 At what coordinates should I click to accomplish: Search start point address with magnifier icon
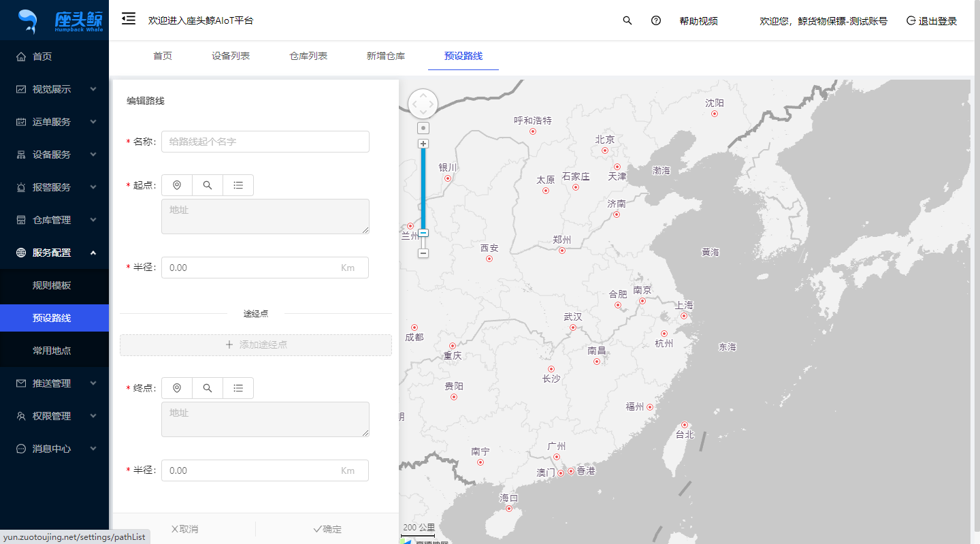point(208,185)
